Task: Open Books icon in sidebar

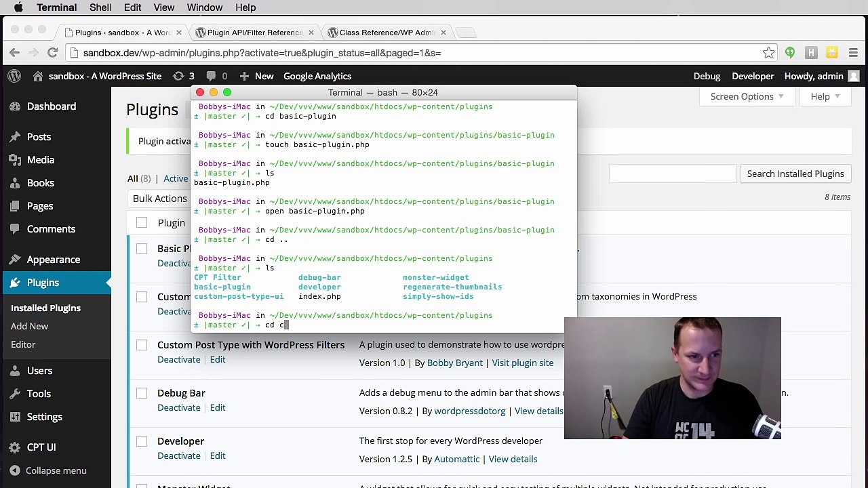Action: 14,183
